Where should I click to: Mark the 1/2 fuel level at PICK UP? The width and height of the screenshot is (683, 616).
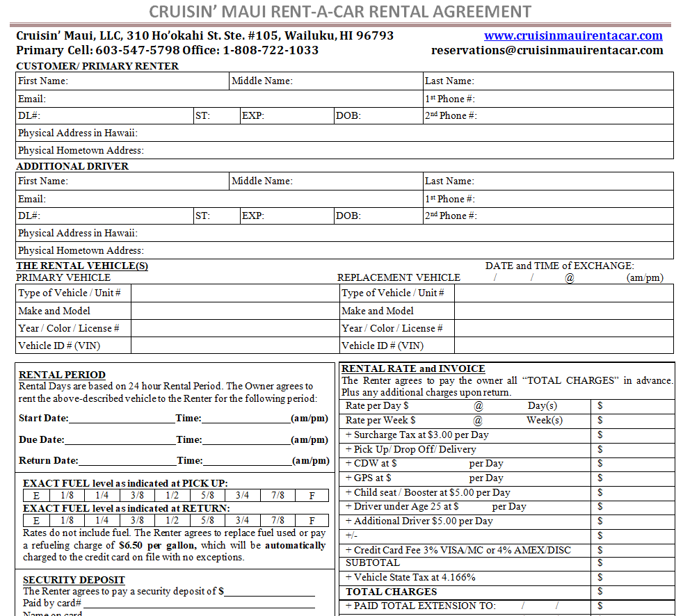click(x=172, y=496)
